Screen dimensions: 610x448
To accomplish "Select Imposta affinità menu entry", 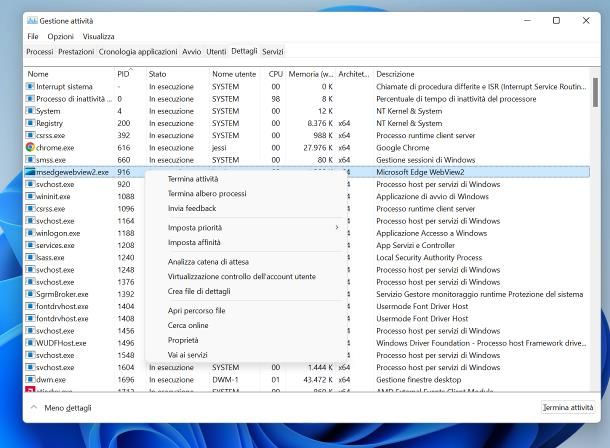I will pos(194,242).
